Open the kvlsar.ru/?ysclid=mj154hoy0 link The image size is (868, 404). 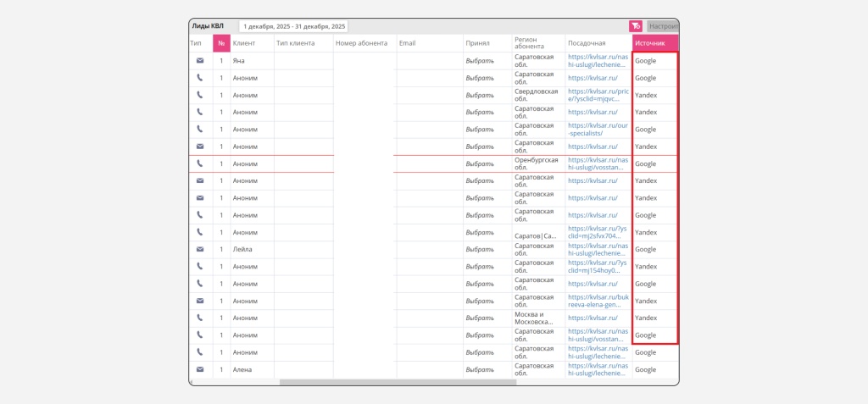pyautogui.click(x=598, y=267)
